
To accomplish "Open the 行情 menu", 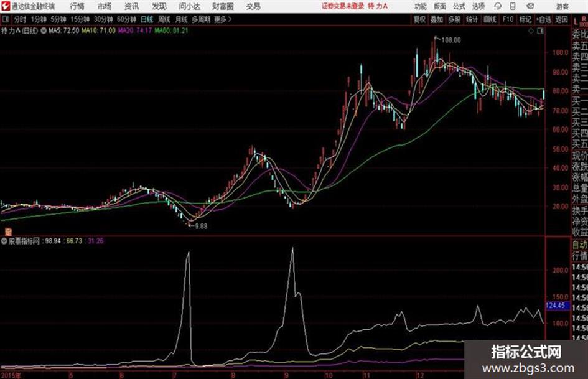I will tap(77, 6).
